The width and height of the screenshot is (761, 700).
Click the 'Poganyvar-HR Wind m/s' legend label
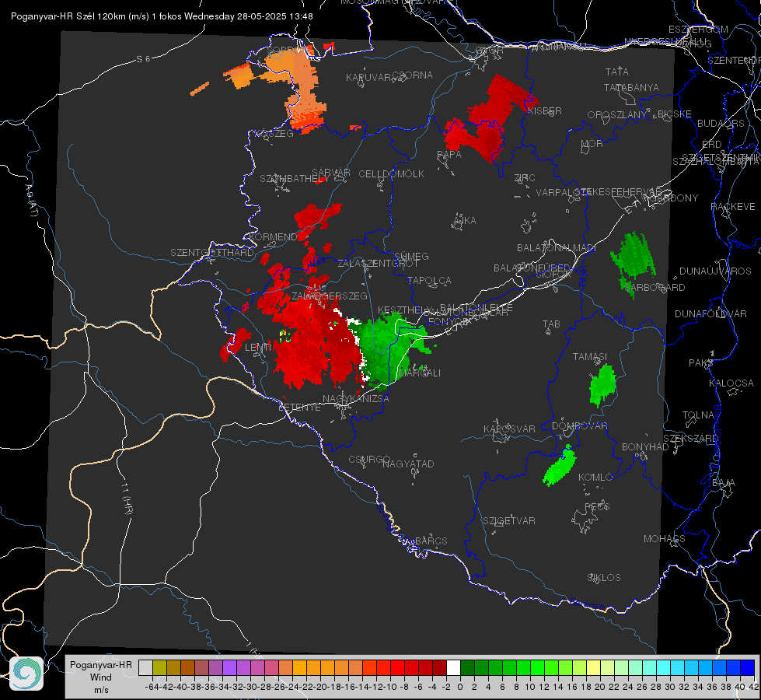click(x=101, y=677)
